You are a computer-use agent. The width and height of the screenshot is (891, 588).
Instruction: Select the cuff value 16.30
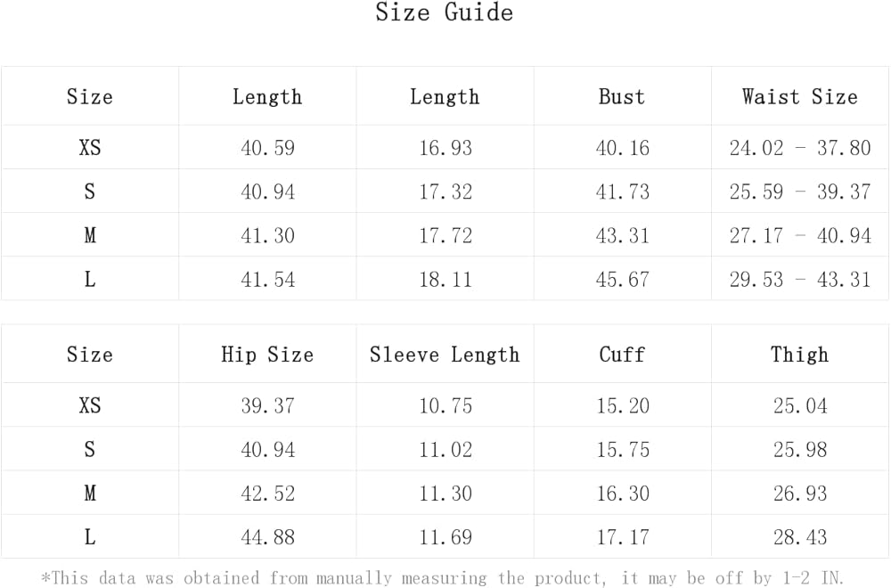[622, 494]
